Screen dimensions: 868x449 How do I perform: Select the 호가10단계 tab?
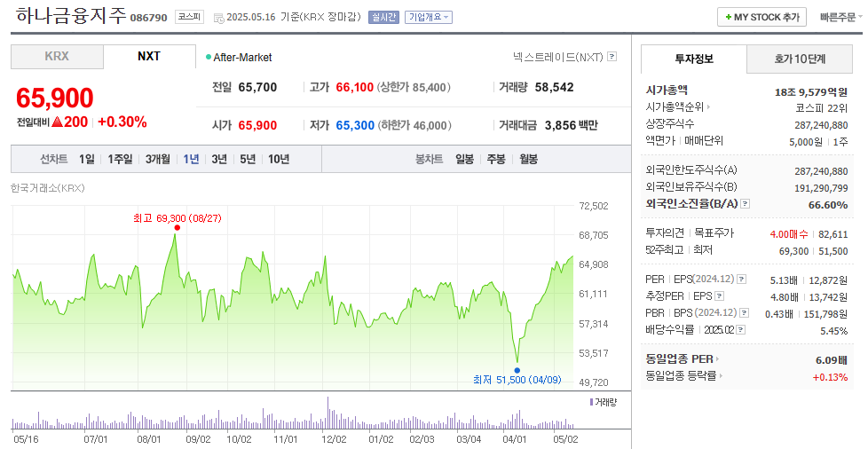(800, 59)
